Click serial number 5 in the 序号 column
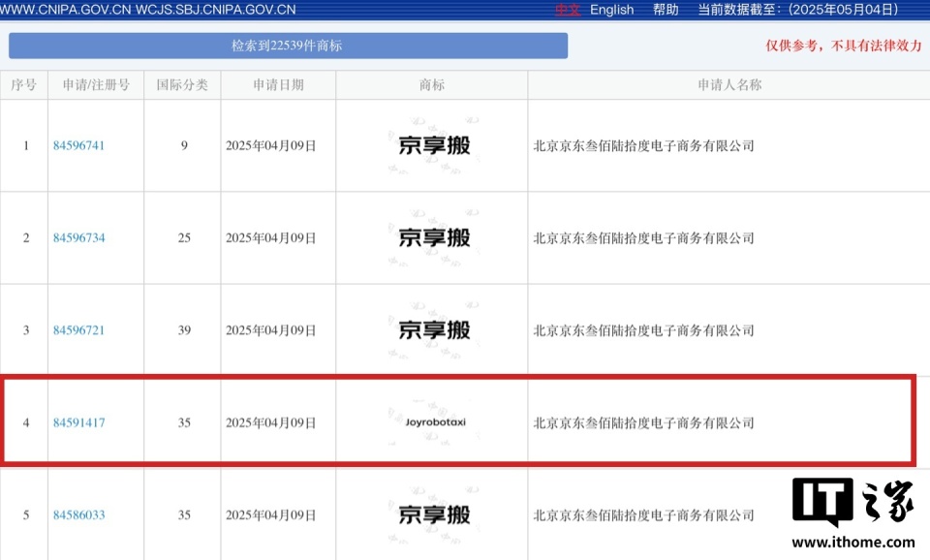 [x=25, y=514]
